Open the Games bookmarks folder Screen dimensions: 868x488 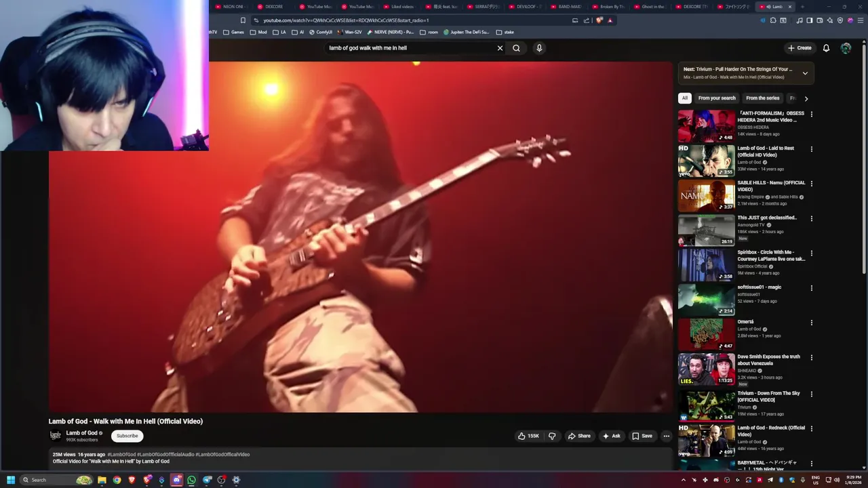tap(233, 32)
